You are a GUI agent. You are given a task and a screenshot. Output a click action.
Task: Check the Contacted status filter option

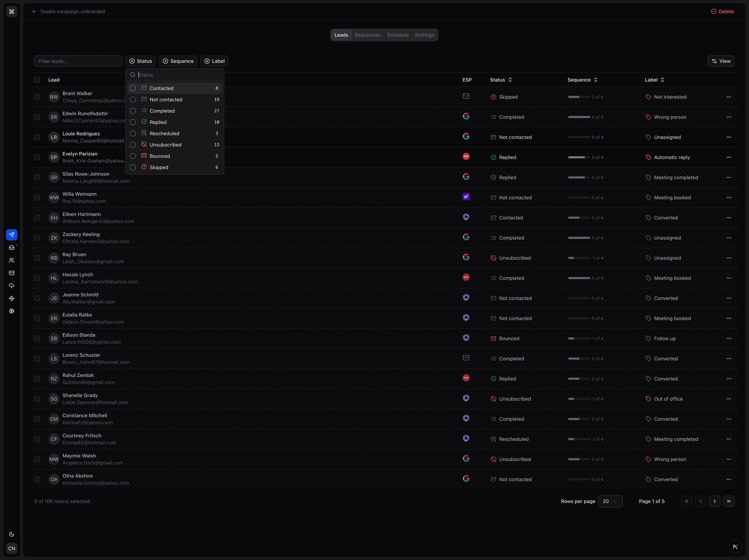[133, 88]
